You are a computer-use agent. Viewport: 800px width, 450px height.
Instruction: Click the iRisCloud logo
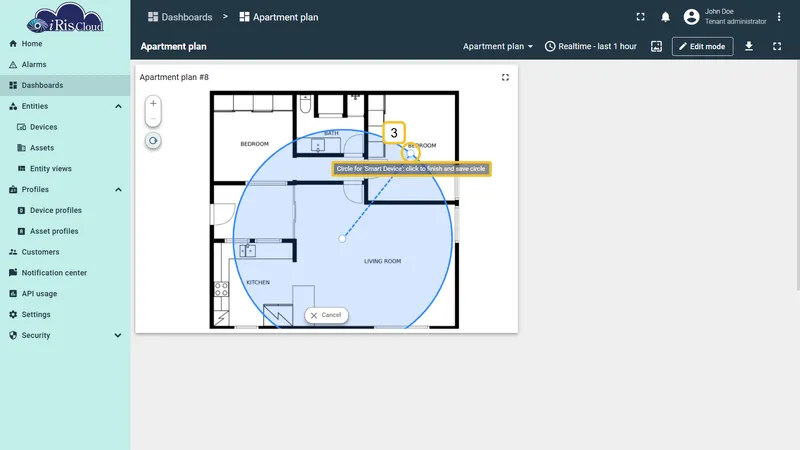click(65, 17)
